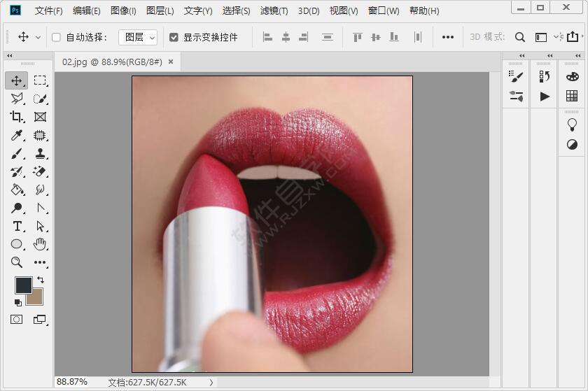Uncheck 显示变换控件 checkbox
This screenshot has height=391, width=588.
[x=174, y=37]
